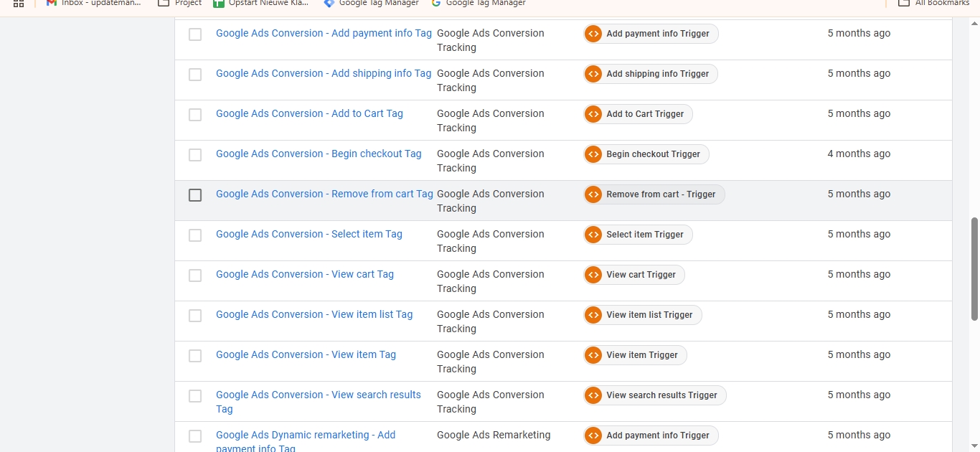Click the "Google Ads Remarketing" type cell

coord(494,435)
